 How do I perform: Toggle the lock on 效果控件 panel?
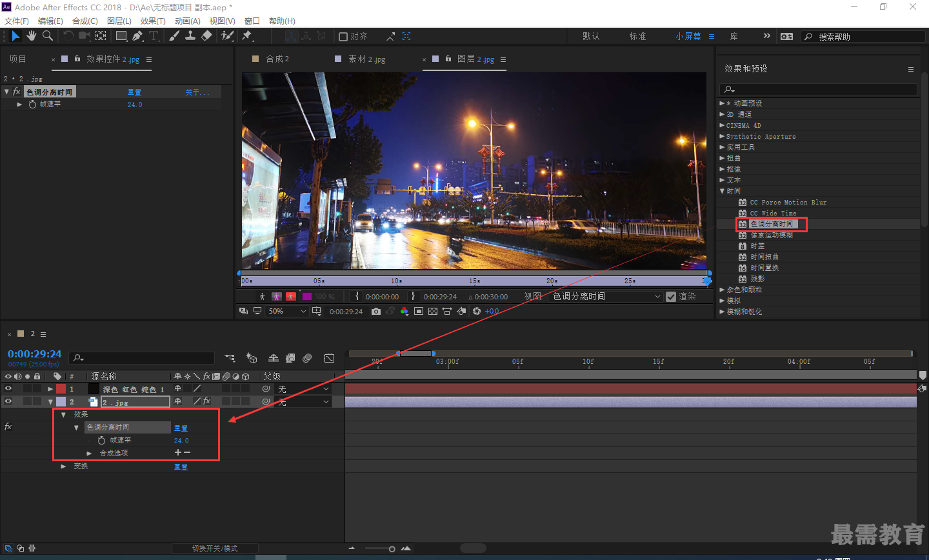tap(77, 59)
